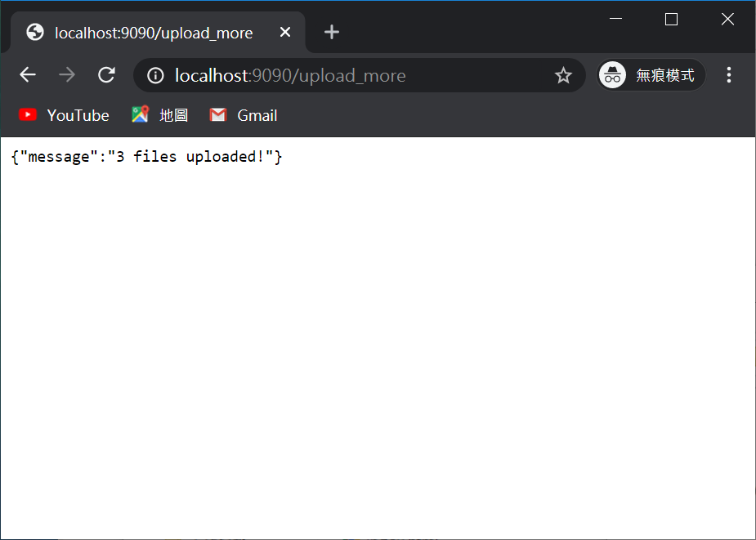
Task: Maximize the browser window
Action: point(671,19)
